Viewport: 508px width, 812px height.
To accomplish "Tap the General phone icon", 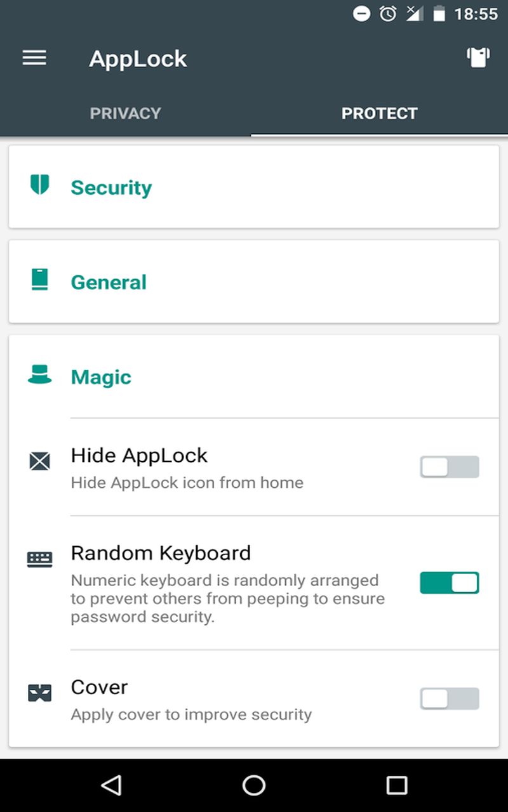I will pyautogui.click(x=39, y=280).
